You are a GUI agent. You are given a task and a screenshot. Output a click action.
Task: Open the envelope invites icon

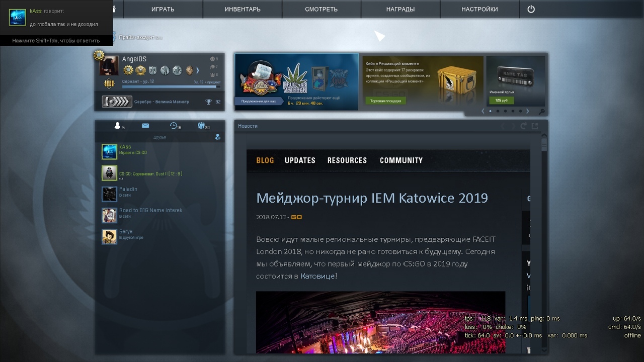click(x=145, y=126)
